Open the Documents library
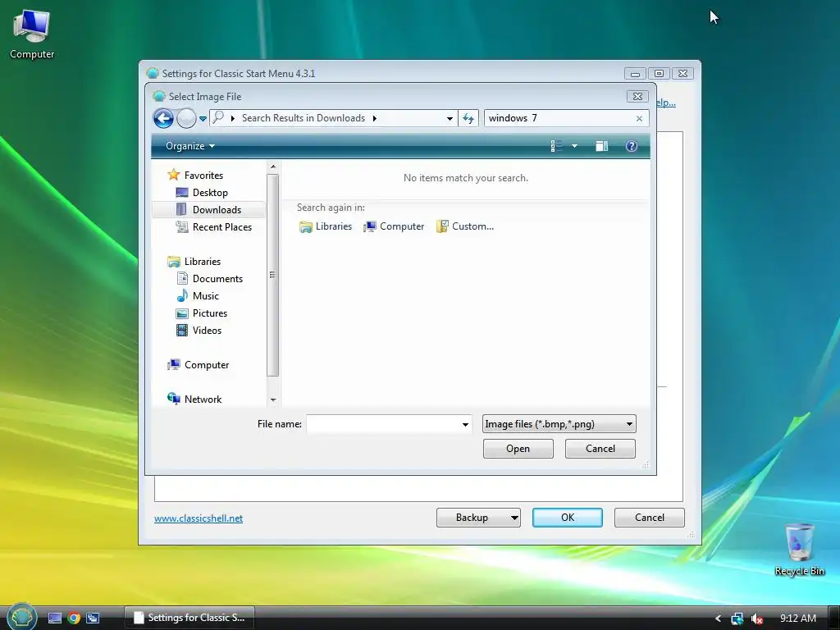This screenshot has height=630, width=840. (217, 279)
